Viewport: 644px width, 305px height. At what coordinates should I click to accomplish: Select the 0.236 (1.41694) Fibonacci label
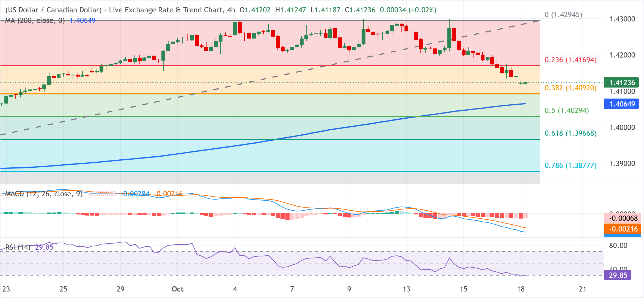(x=571, y=60)
